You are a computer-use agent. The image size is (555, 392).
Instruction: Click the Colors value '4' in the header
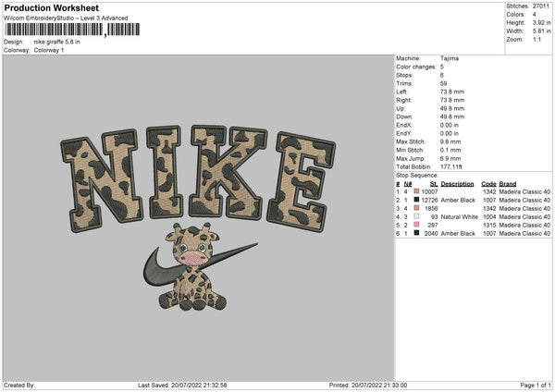534,15
